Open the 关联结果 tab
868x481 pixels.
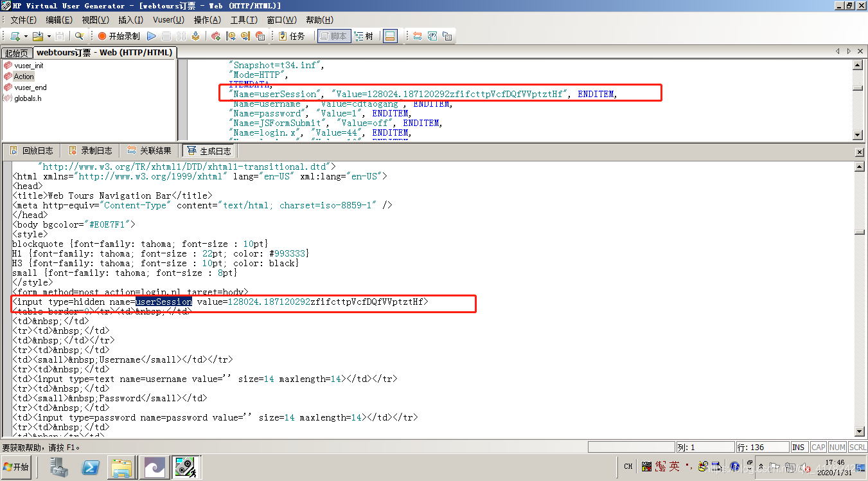[150, 150]
